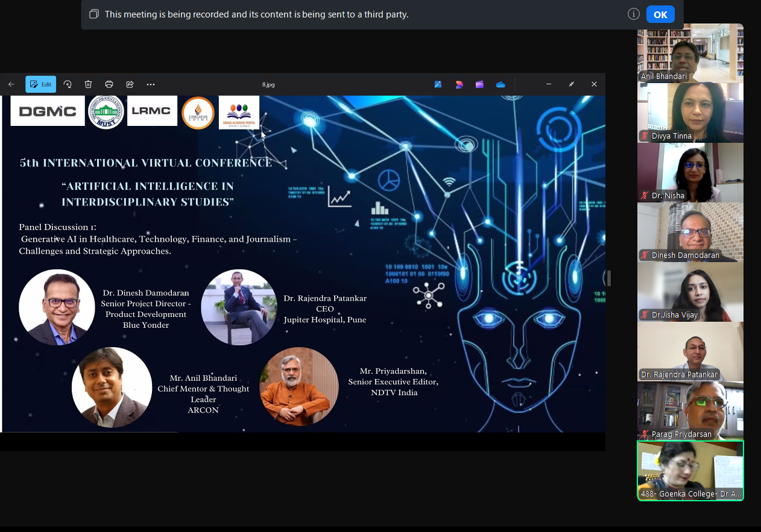Viewport: 761px width, 532px height.
Task: Click the muted mic icon on Dr.Jisha Vijay
Action: (645, 315)
